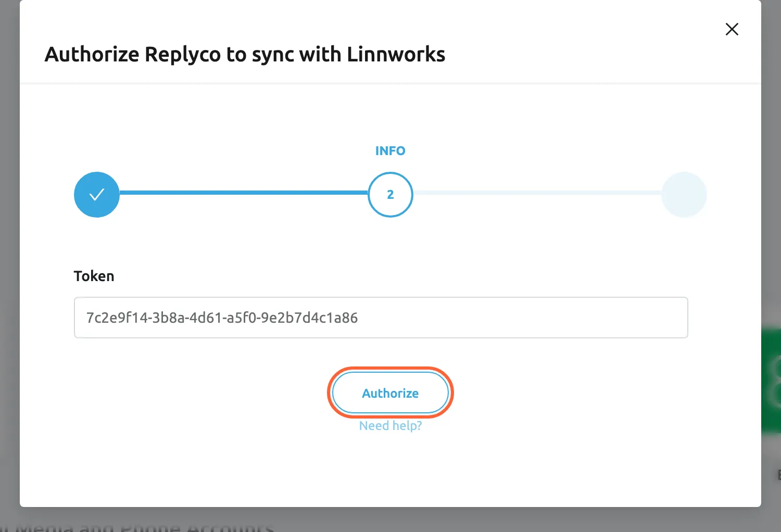Open the Need help? link

(x=391, y=426)
